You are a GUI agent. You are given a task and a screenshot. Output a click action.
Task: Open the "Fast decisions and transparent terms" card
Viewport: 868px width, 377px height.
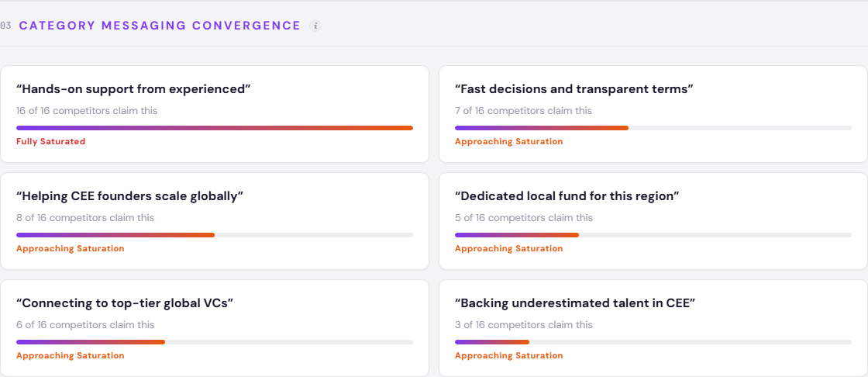tap(573, 89)
